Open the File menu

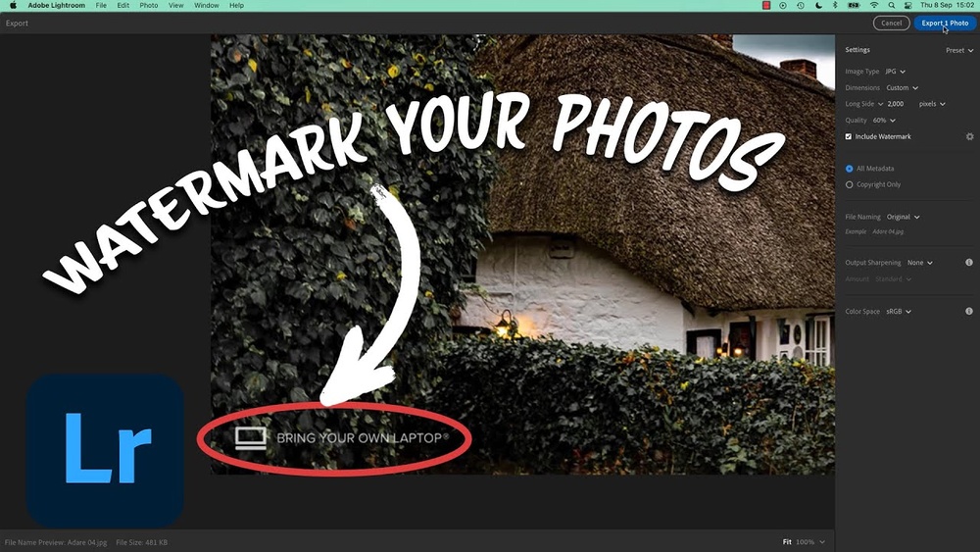(x=101, y=5)
